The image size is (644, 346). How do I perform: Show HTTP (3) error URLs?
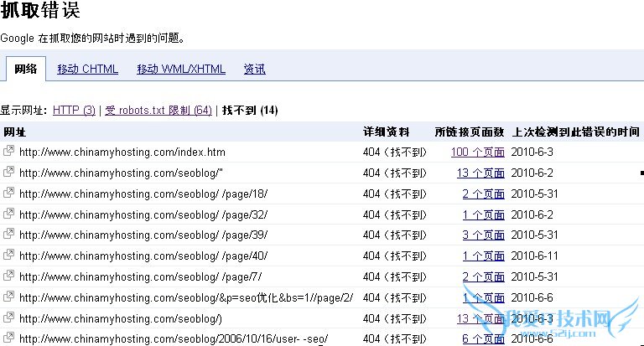74,110
